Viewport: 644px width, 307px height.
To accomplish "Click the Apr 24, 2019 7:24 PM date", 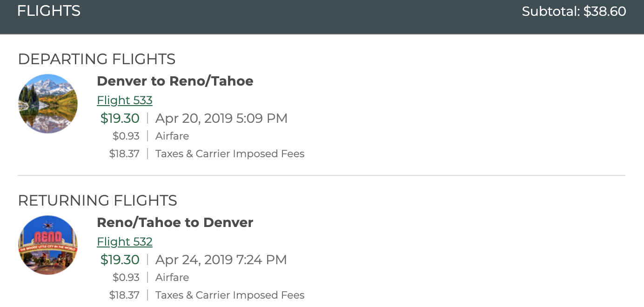I will pos(221,260).
